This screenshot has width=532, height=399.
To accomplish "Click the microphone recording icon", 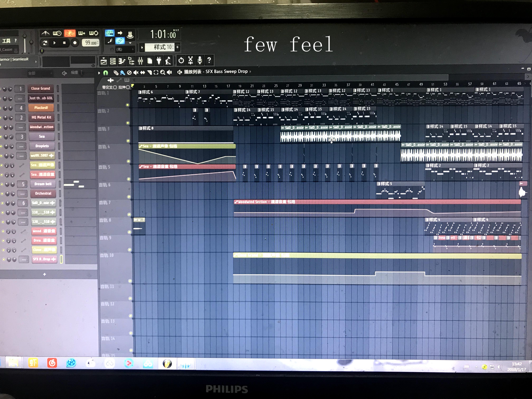I will [200, 60].
